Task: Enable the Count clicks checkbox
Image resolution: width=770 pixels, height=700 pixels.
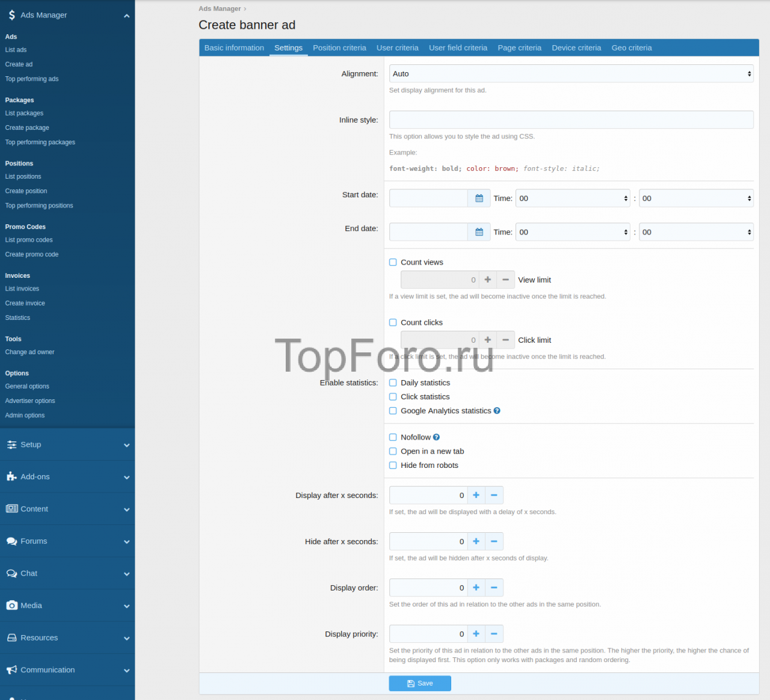Action: tap(393, 322)
